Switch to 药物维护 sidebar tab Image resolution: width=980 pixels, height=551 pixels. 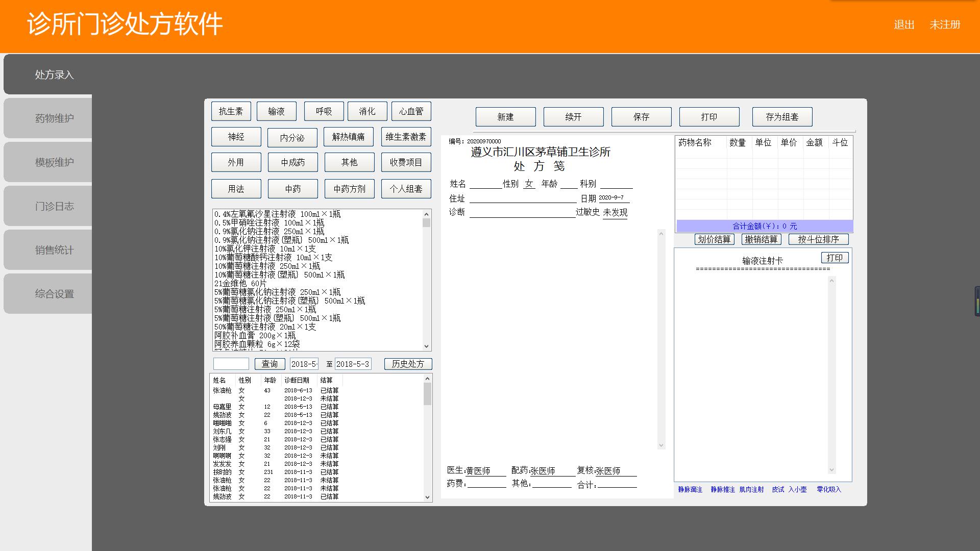click(x=54, y=118)
